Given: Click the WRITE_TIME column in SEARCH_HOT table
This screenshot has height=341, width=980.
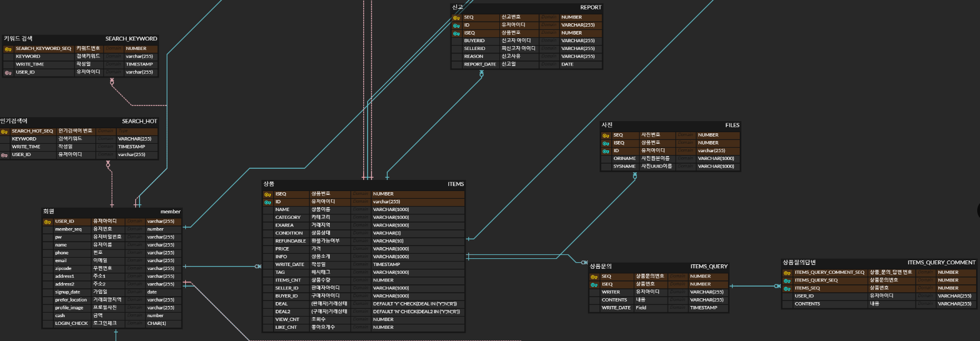Looking at the screenshot, I should (26, 147).
